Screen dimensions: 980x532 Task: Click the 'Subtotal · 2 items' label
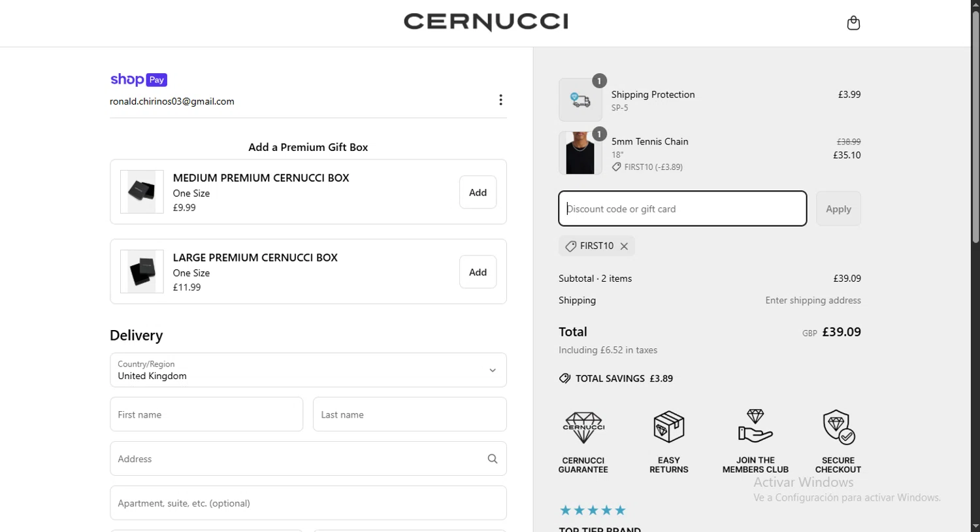(x=595, y=278)
